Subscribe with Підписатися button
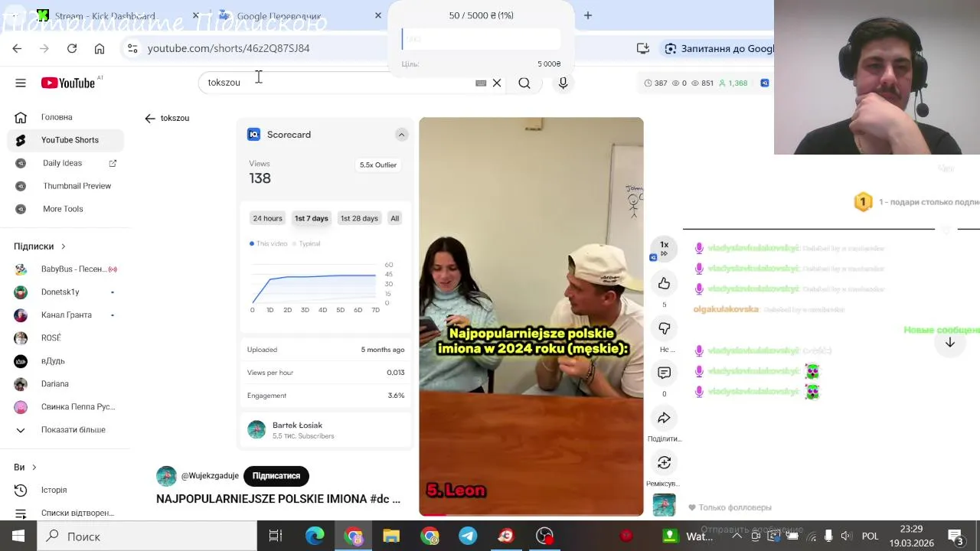 pyautogui.click(x=276, y=476)
